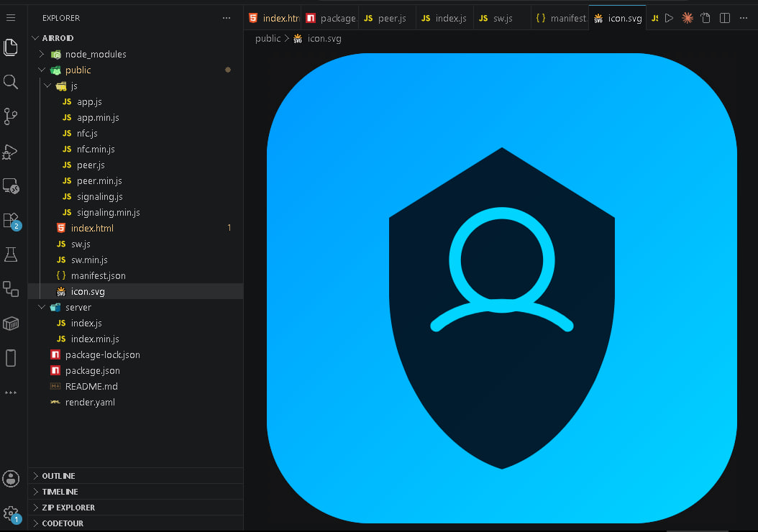Open sw.js in the file tree
The image size is (758, 532).
coord(135,244)
